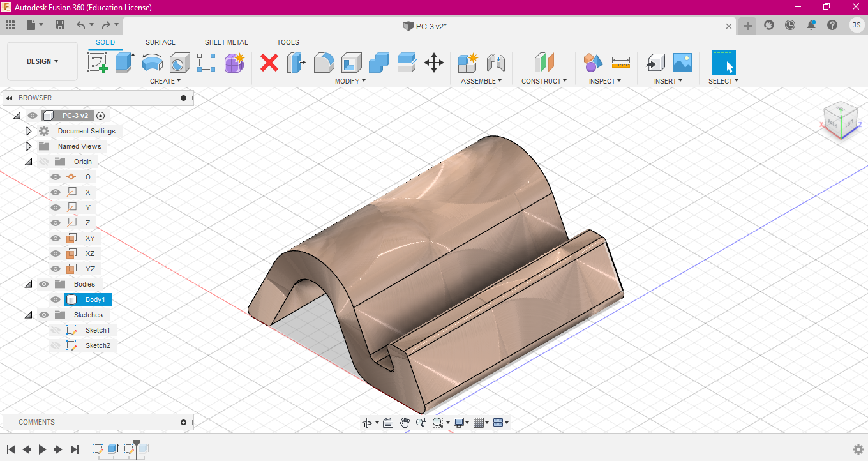Select the Combine tool
The width and height of the screenshot is (868, 461).
pyautogui.click(x=379, y=62)
